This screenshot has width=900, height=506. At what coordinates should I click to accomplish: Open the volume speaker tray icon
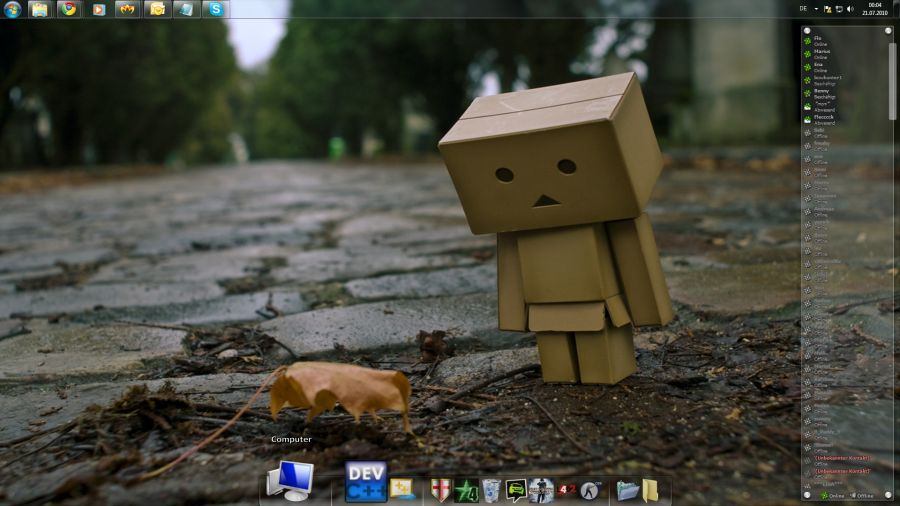(850, 9)
